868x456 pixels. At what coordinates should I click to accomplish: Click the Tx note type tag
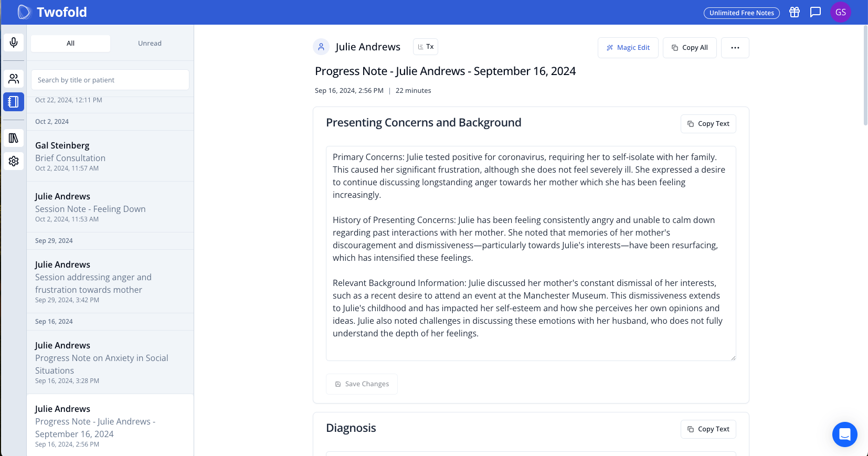click(x=426, y=47)
